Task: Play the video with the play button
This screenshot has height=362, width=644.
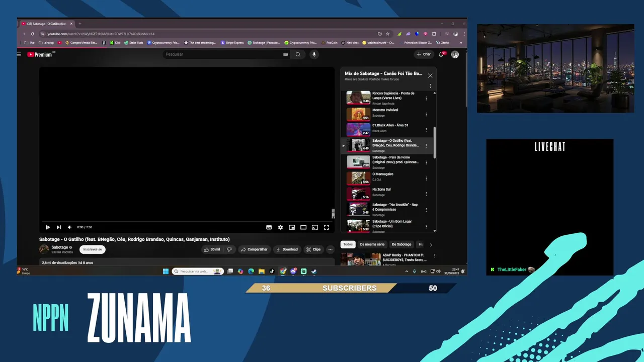Action: 48,227
